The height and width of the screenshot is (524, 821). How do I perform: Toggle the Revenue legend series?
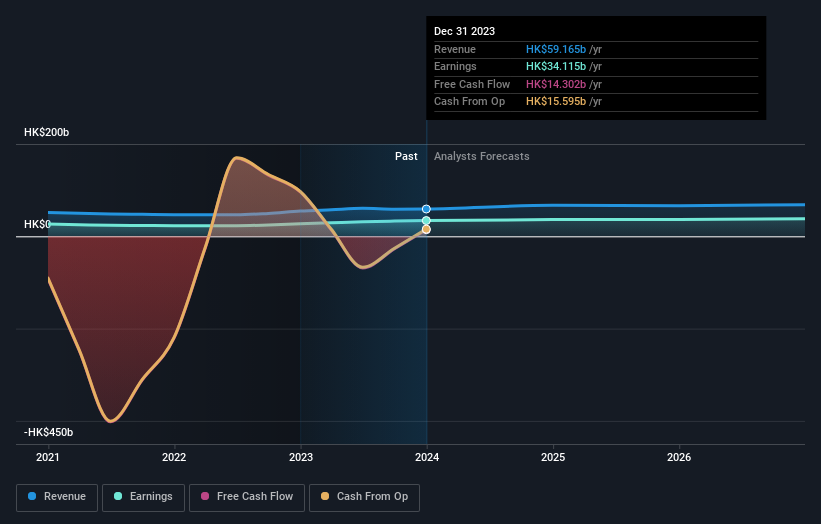[57, 497]
